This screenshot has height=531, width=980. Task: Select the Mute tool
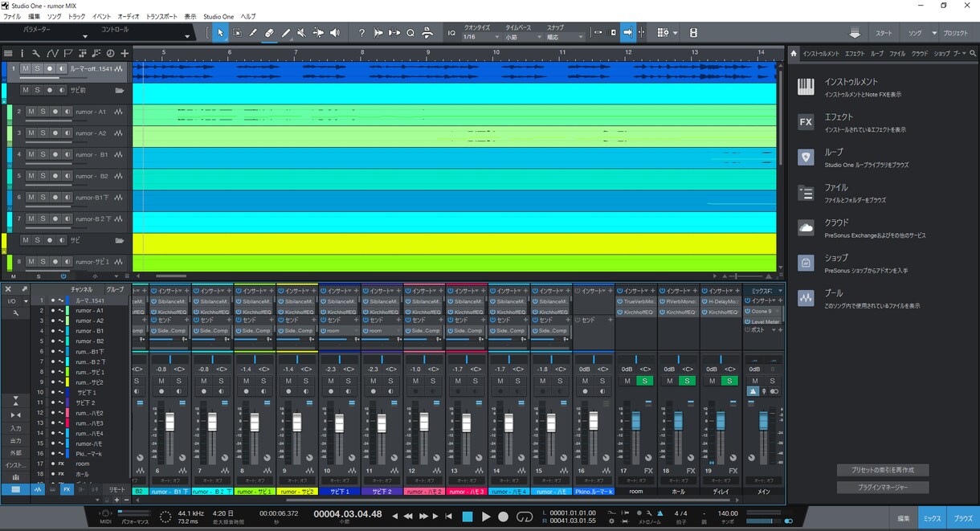tap(301, 33)
